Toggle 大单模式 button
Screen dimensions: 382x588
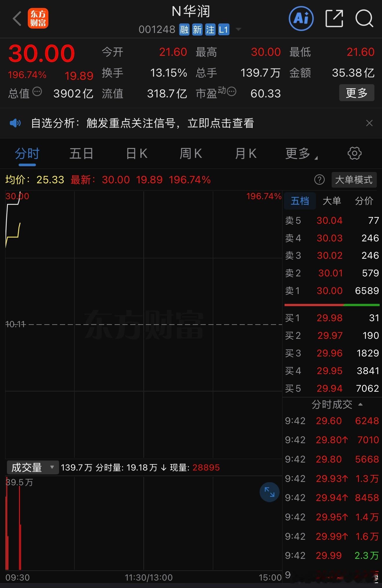tap(354, 180)
